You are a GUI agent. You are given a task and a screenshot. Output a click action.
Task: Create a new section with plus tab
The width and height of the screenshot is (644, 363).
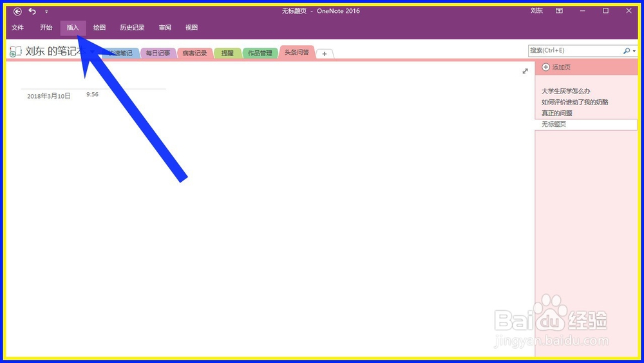tap(325, 54)
